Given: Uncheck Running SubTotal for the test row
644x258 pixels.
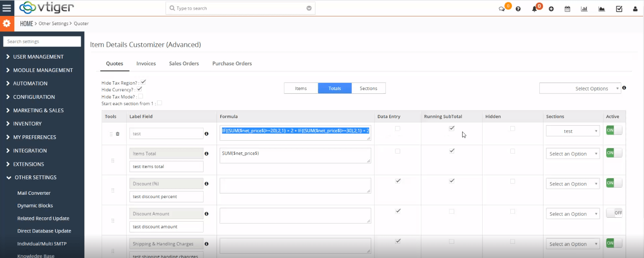Looking at the screenshot, I should click(x=452, y=128).
